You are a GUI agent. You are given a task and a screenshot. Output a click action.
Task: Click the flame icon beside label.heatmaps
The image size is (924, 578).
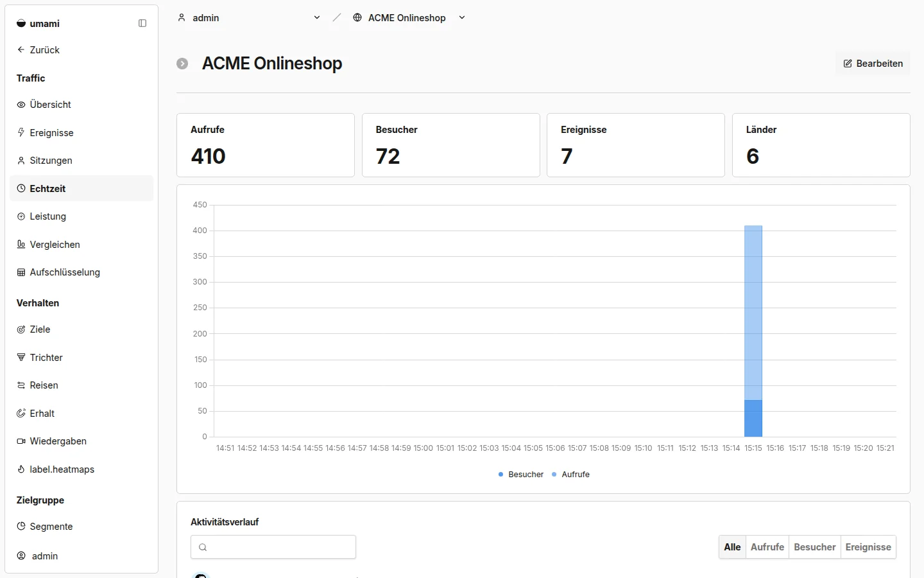coord(21,469)
